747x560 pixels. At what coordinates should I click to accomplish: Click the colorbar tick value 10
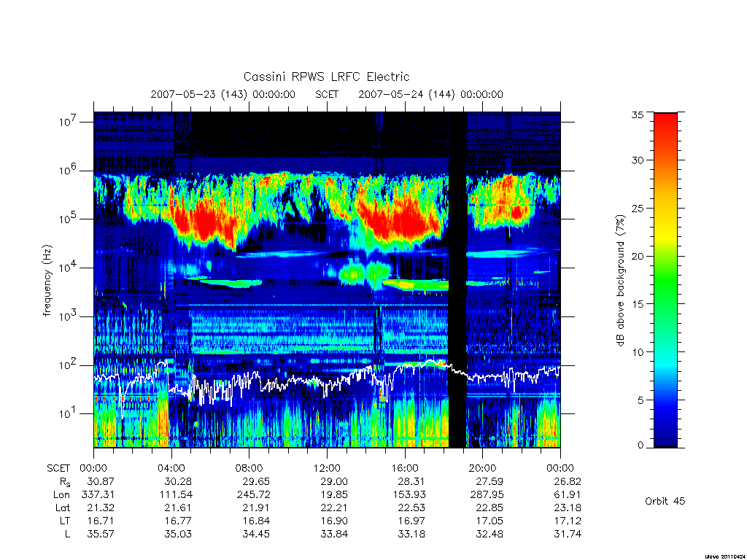point(637,352)
